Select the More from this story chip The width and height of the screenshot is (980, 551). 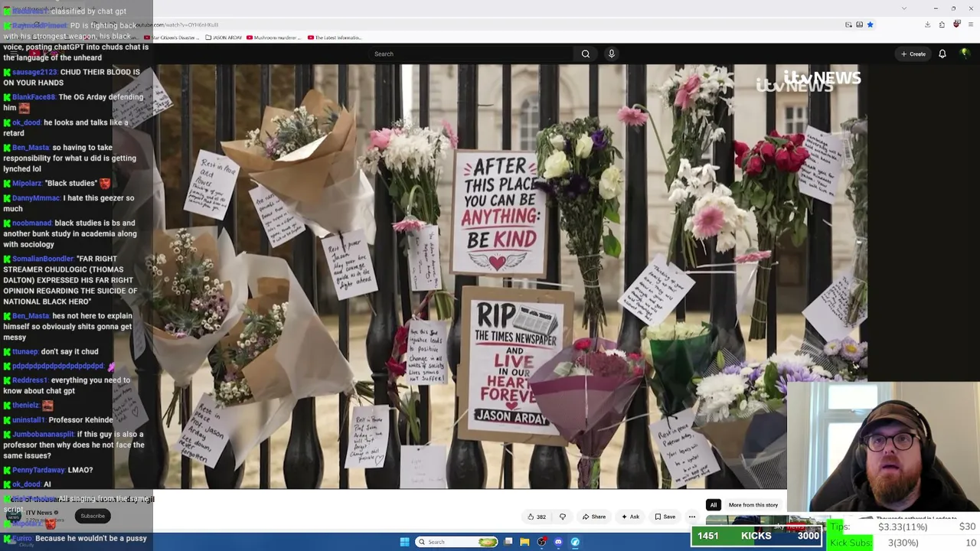coord(753,505)
